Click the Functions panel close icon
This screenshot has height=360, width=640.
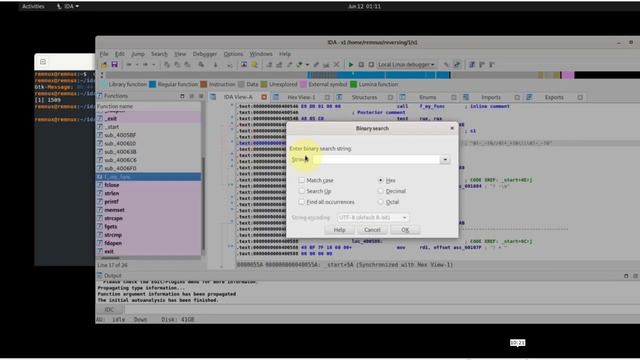(x=201, y=96)
